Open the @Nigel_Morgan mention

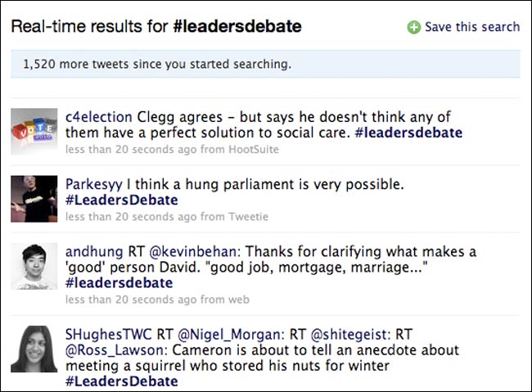[229, 335]
